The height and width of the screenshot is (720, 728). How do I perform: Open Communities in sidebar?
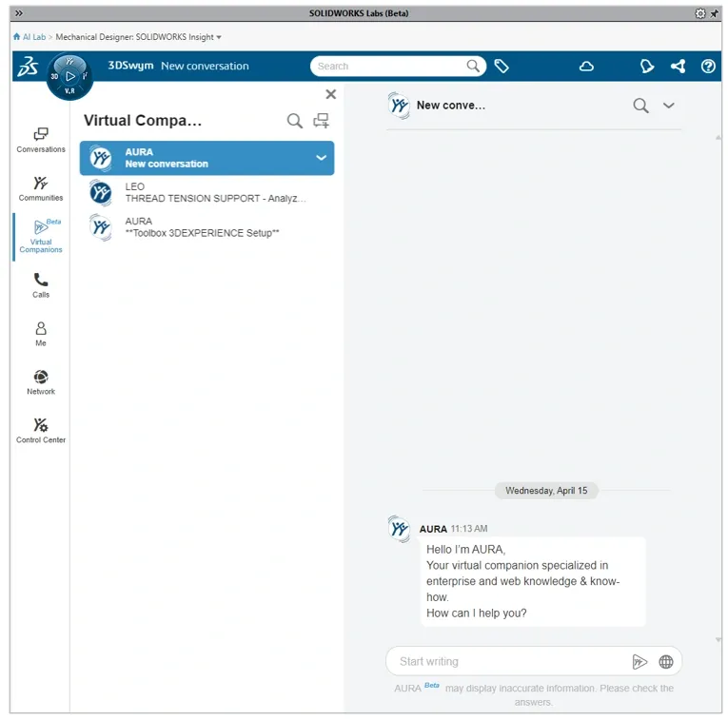coord(41,188)
